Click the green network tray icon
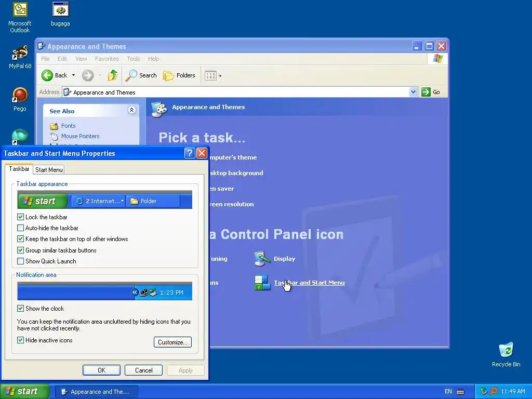The width and height of the screenshot is (532, 399). pyautogui.click(x=484, y=391)
